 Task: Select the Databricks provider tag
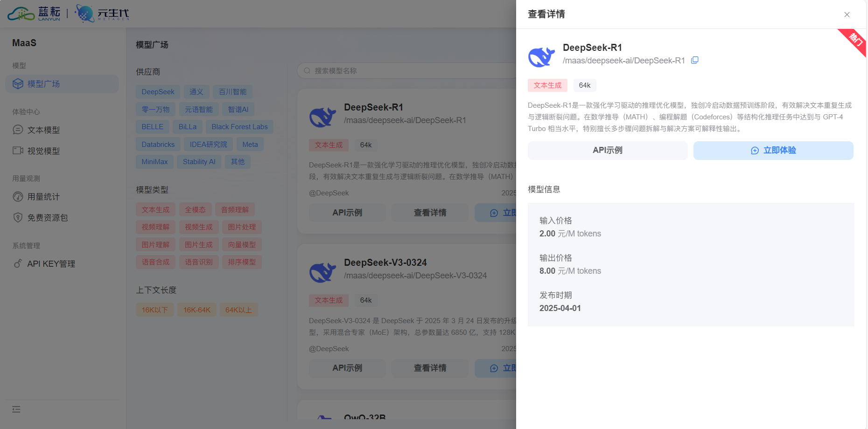pyautogui.click(x=158, y=145)
